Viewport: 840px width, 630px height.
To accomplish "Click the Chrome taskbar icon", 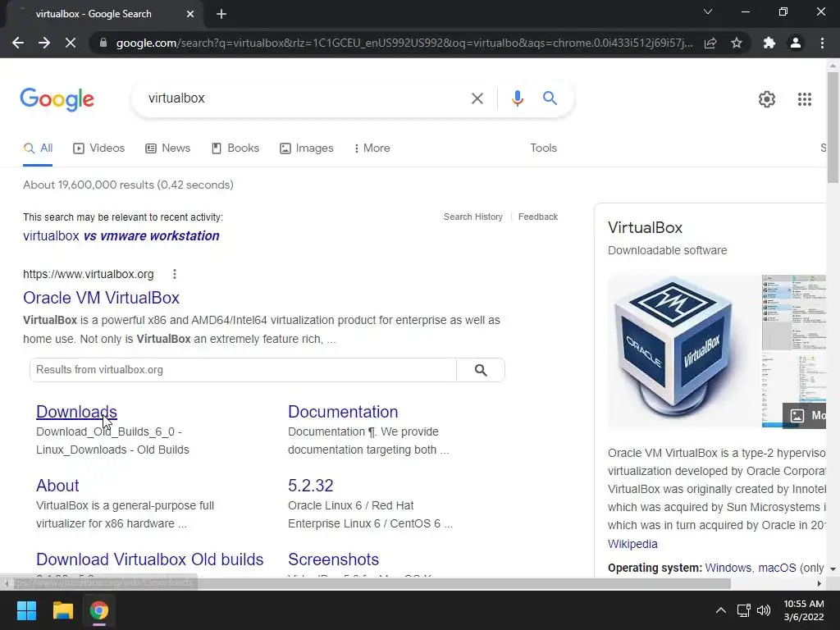I will [x=98, y=610].
